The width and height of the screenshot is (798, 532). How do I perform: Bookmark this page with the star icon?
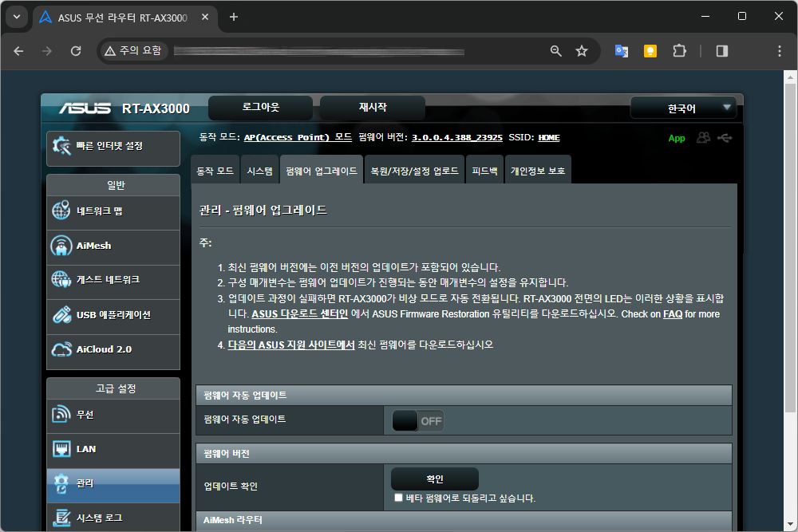click(x=582, y=51)
